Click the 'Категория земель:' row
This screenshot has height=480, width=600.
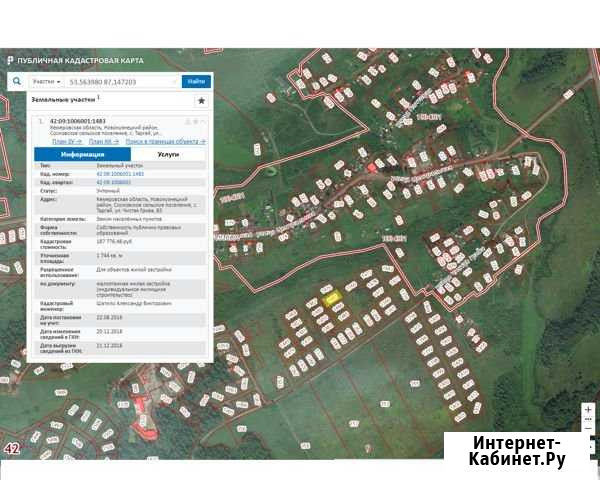point(120,219)
